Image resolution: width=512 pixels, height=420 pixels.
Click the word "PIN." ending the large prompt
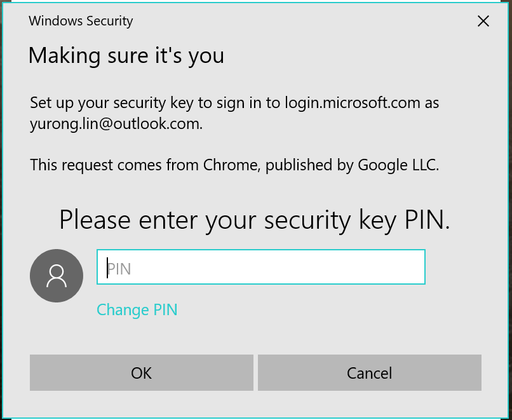[427, 220]
